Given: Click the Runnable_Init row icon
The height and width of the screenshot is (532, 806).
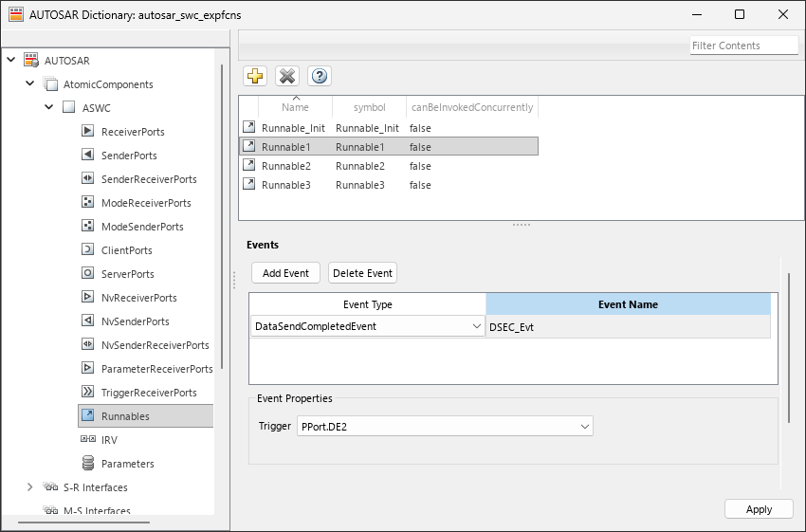Looking at the screenshot, I should pos(248,126).
